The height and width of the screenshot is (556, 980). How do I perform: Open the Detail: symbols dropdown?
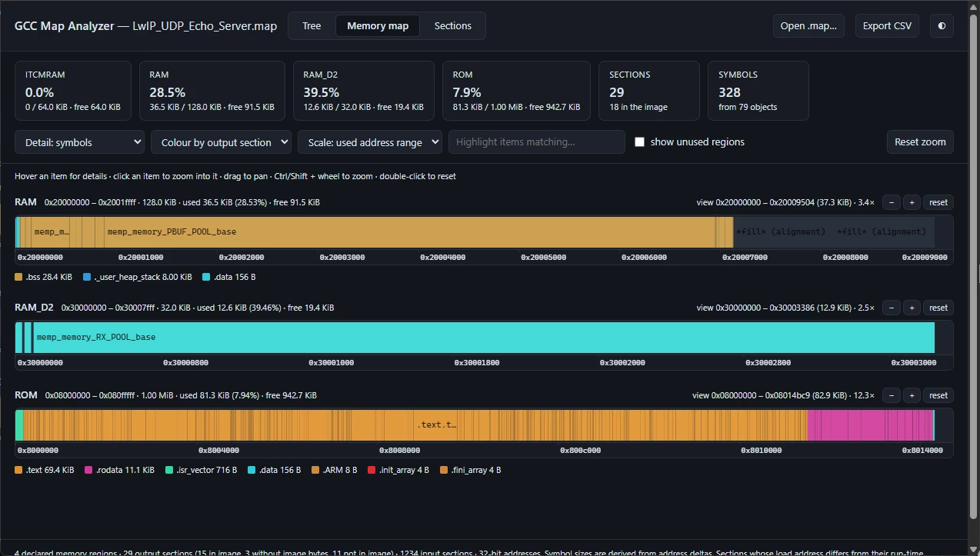coord(79,142)
